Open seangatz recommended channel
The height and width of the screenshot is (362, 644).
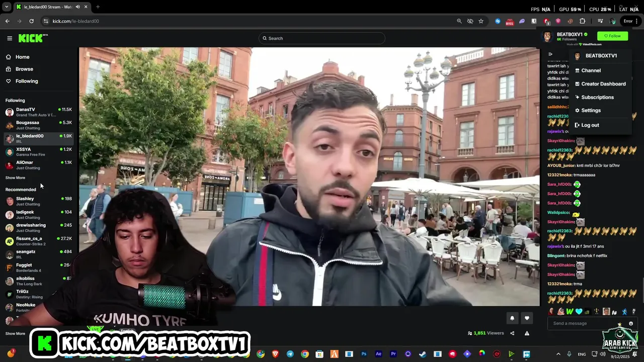39,254
